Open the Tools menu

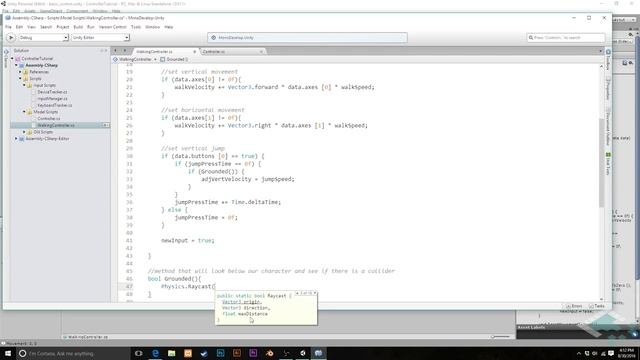tap(136, 27)
